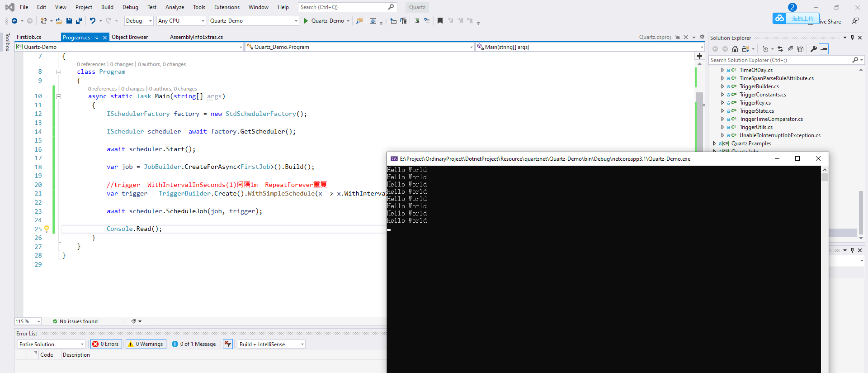
Task: Open the editor zoom 115 % dropdown
Action: click(28, 321)
